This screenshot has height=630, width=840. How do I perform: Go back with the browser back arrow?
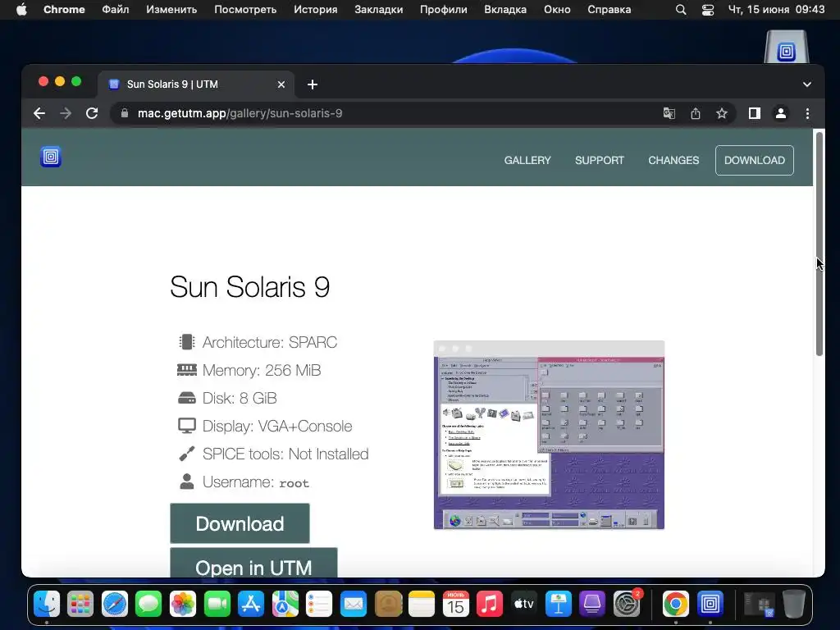click(39, 113)
